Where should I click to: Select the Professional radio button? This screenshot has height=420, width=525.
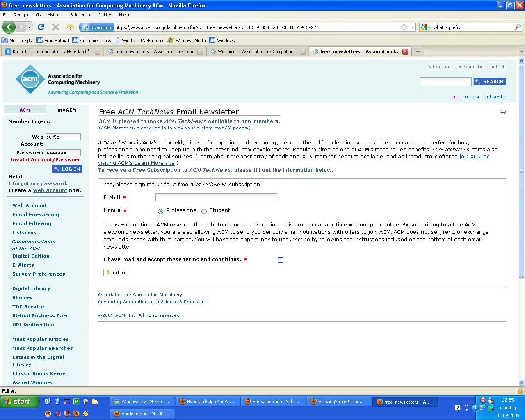[160, 211]
